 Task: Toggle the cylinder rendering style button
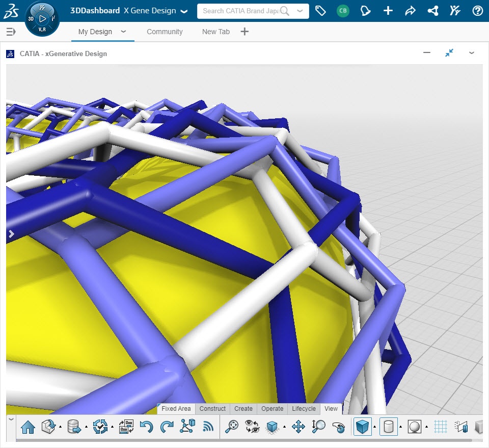point(389,427)
